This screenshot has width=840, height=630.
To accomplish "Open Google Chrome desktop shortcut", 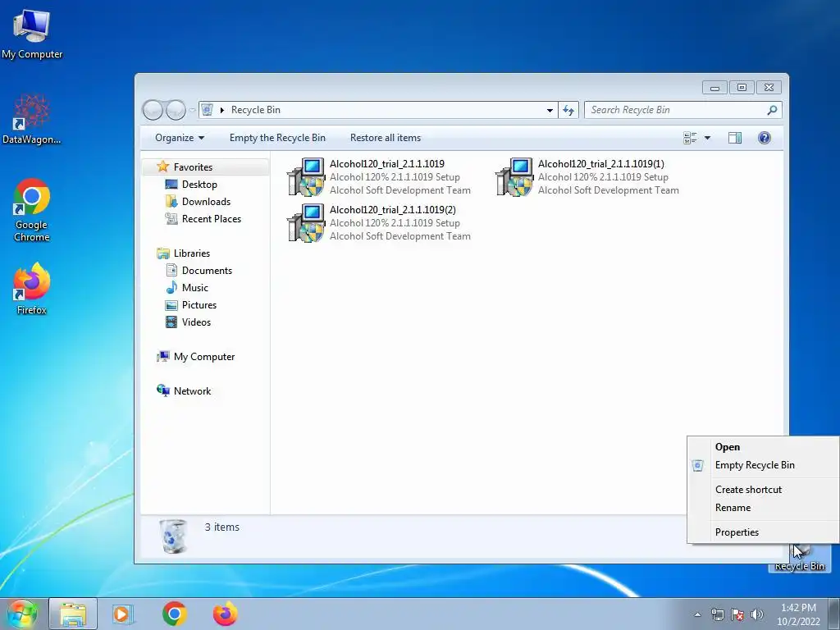I will (32, 210).
